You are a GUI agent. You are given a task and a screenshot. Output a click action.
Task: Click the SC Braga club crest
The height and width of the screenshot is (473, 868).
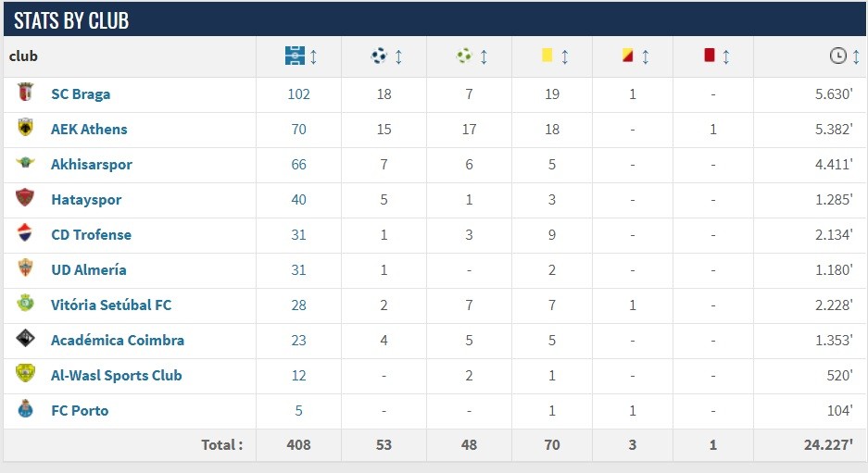pos(26,93)
